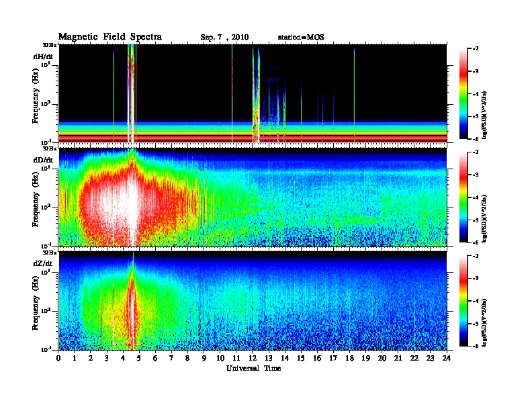Click hour tick label '22' on time axis

coord(414,359)
